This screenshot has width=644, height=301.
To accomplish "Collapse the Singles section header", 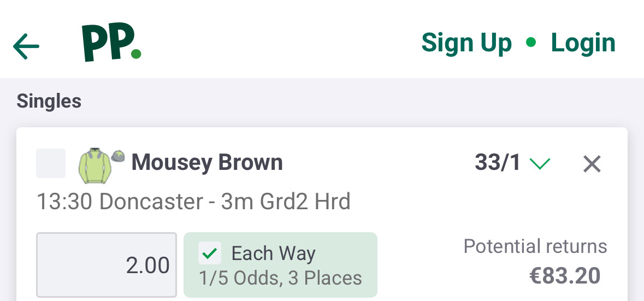I will 49,101.
